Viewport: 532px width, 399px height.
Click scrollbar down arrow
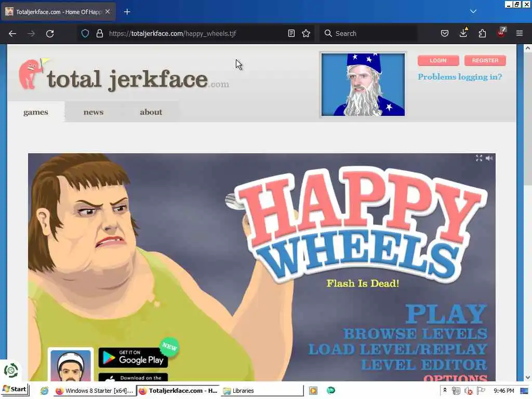pyautogui.click(x=528, y=377)
